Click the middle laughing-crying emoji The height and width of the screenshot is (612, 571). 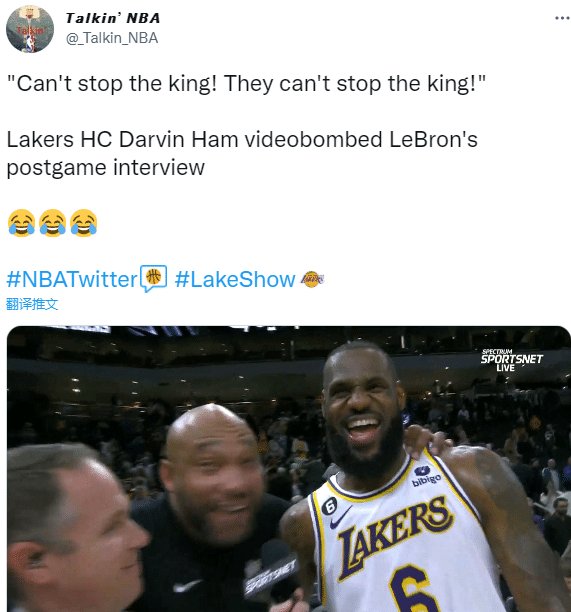tap(53, 223)
